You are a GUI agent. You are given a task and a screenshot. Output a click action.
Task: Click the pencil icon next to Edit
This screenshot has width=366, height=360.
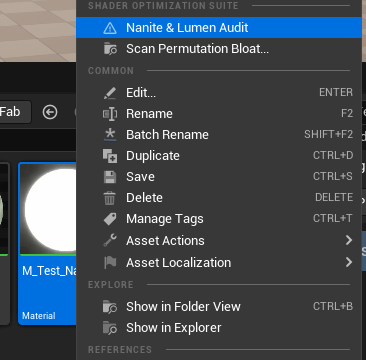[110, 93]
